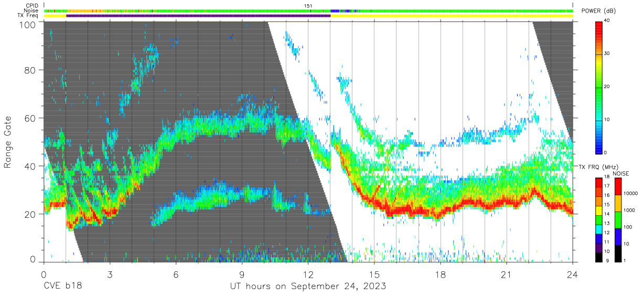This screenshot has height=297, width=644.
Task: Click the 'POWER (dB)' legend title
Action: 599,11
